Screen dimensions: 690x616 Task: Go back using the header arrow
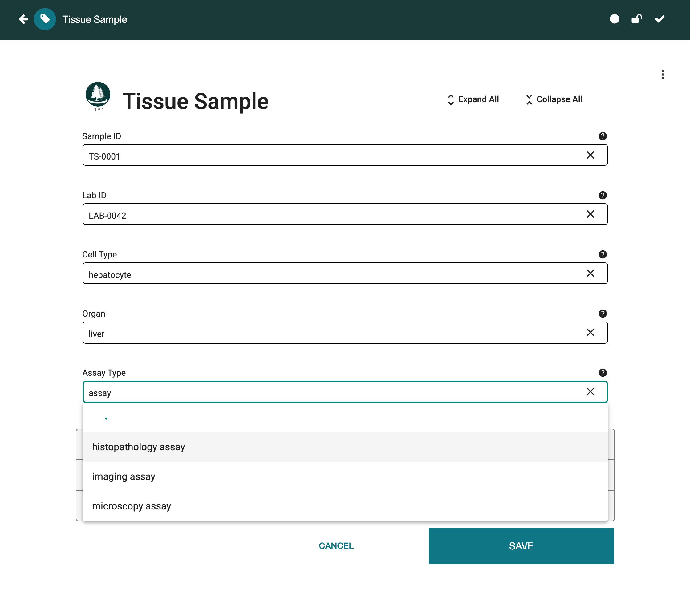click(x=23, y=19)
